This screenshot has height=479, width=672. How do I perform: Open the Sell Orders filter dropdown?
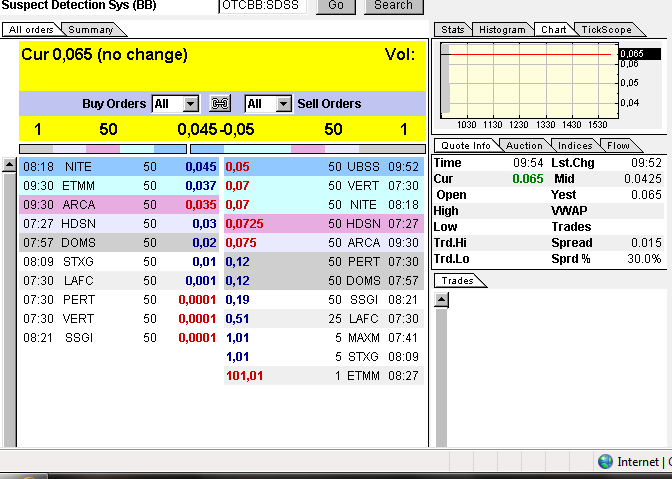(268, 104)
